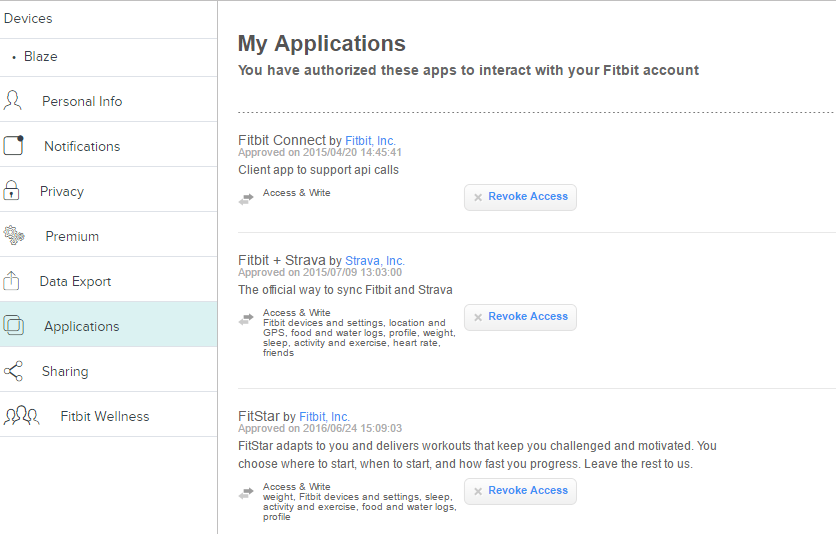Click 'Approved on 2015/07/09 13:03:00' text
The width and height of the screenshot is (836, 534).
319,272
